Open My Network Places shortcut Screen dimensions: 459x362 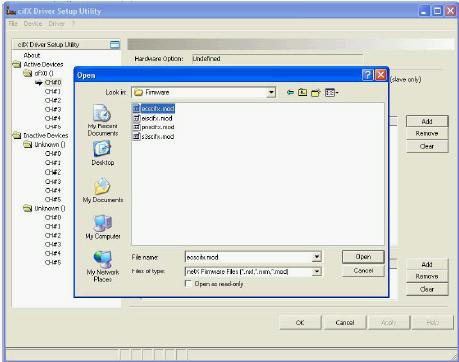(103, 266)
